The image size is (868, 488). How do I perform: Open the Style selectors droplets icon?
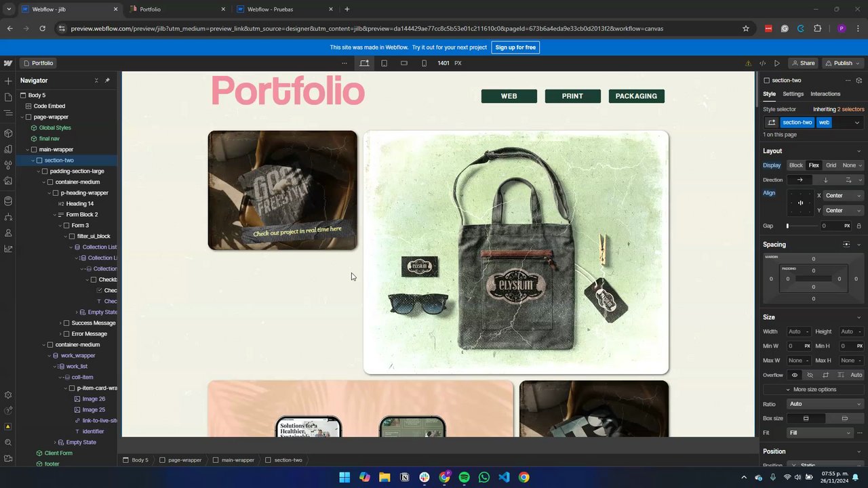pos(8,165)
